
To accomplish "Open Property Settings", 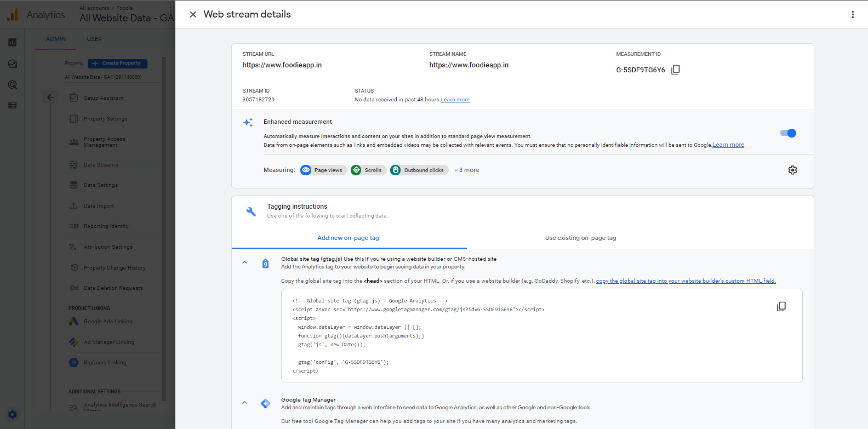I will pos(105,119).
